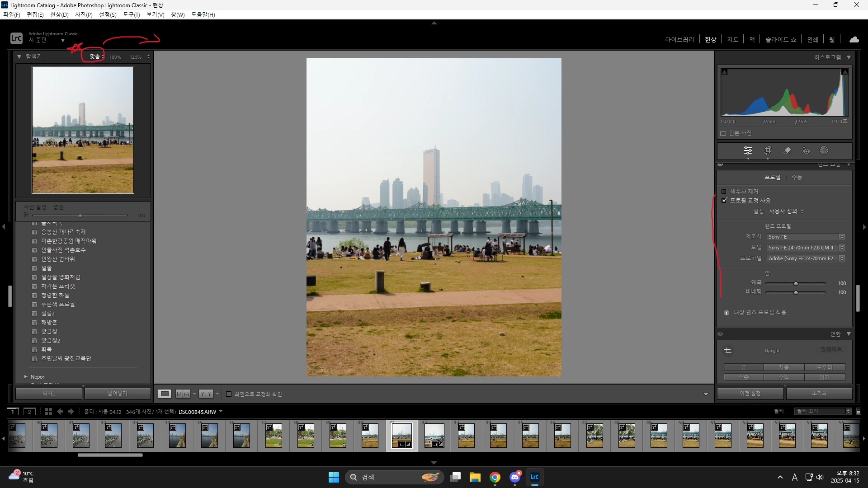868x488 pixels.
Task: Select the Healing eraser tool
Action: click(787, 150)
